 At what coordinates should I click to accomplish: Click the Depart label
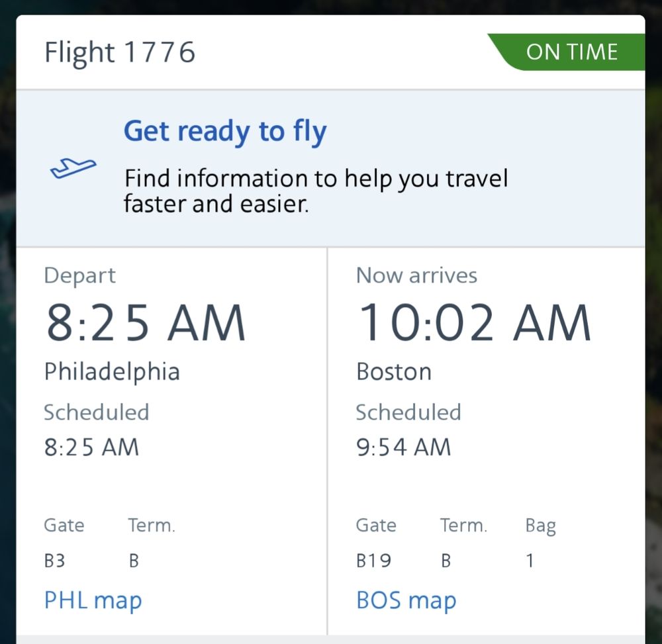pyautogui.click(x=79, y=275)
